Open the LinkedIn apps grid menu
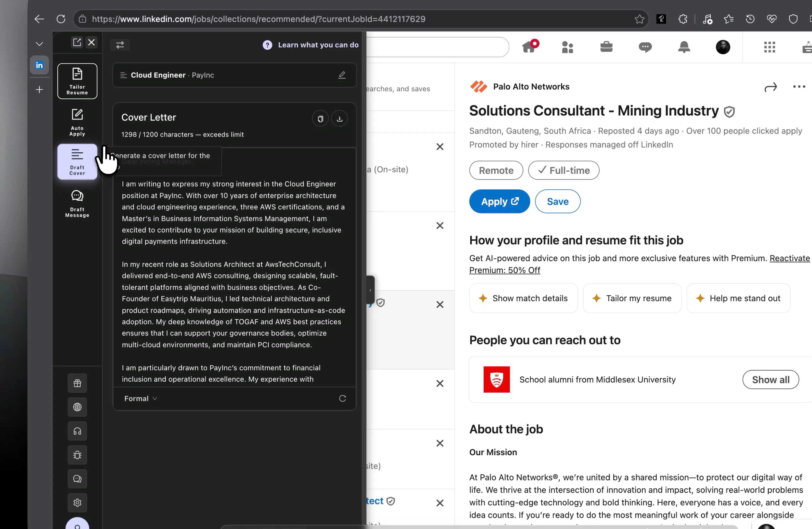 point(769,47)
